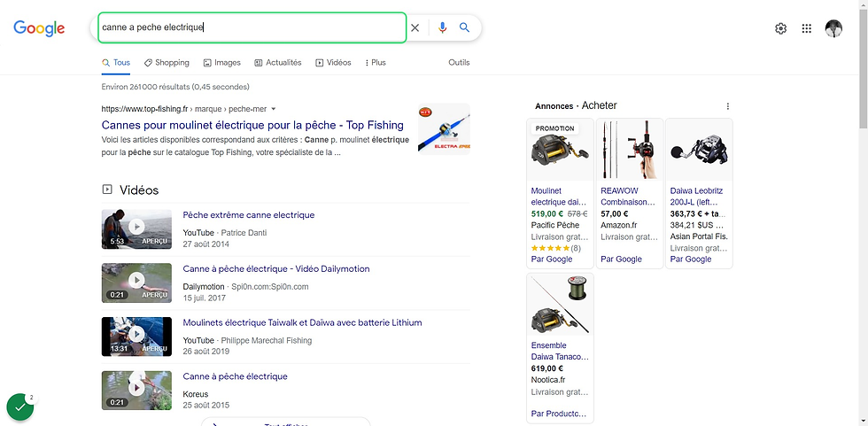
Task: Open Moulinets électrique Taiwalk et Daïwa link
Action: coord(302,322)
